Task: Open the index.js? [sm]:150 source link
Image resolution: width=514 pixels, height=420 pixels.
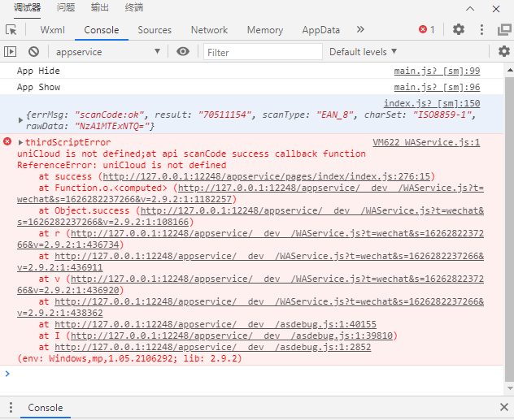Action: [431, 104]
